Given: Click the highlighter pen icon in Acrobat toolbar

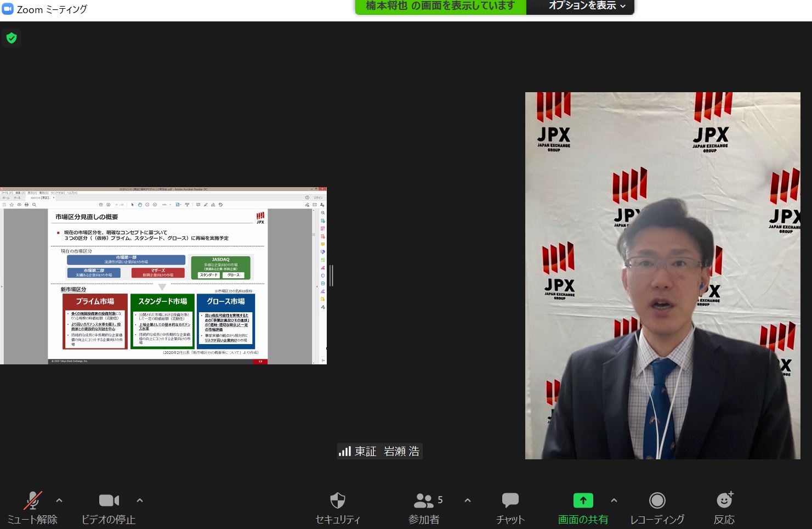Looking at the screenshot, I should click(206, 205).
